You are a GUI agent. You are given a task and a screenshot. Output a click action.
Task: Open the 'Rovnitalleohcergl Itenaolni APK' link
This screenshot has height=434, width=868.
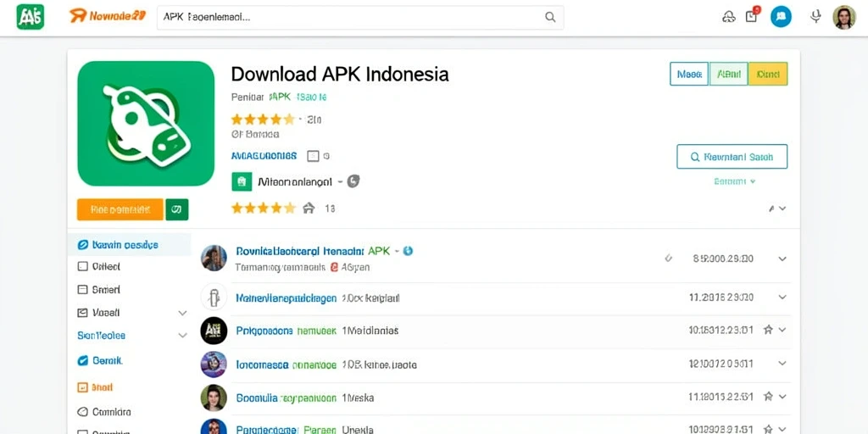(313, 251)
